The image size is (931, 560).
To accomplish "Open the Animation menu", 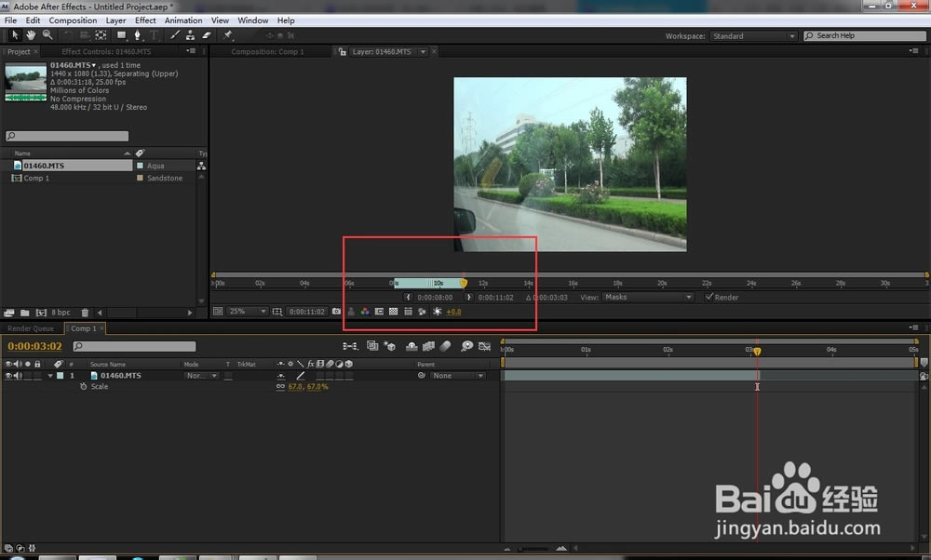I will click(x=183, y=20).
